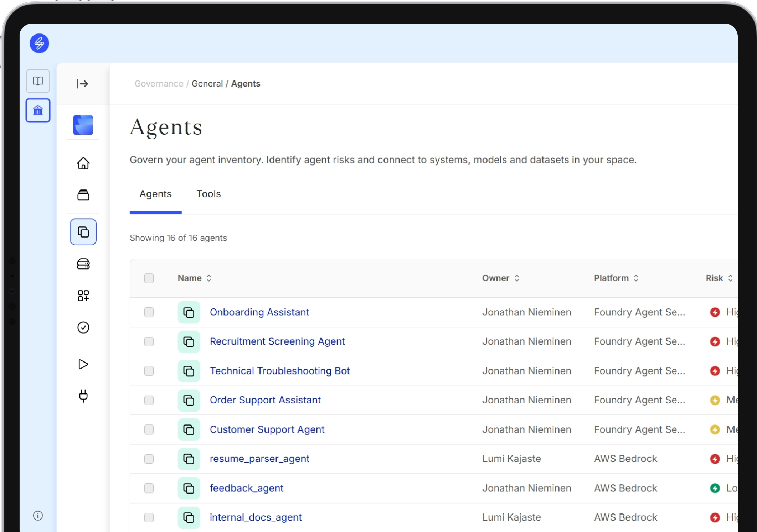Expand sidebar with the arrow icon
The width and height of the screenshot is (757, 532).
pyautogui.click(x=83, y=84)
